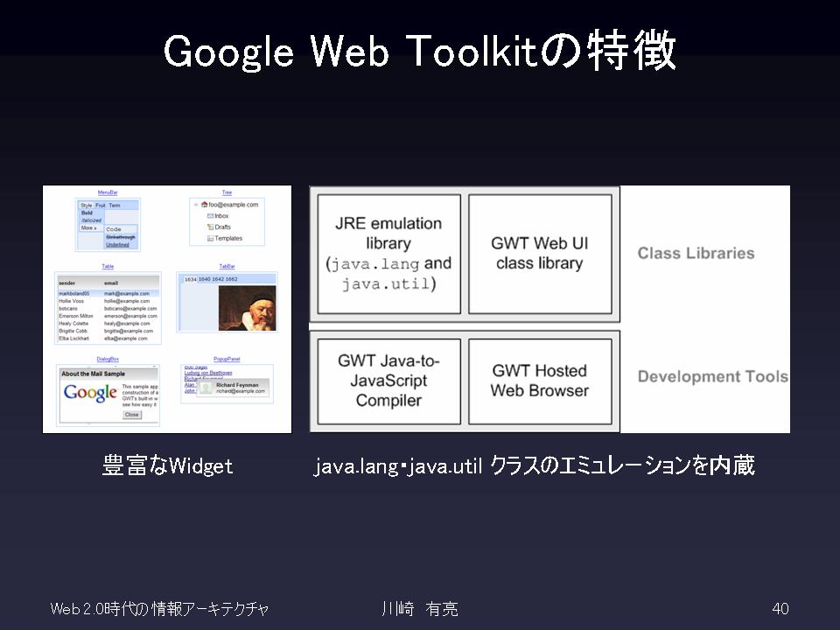Click the TabBar link heading
840x630 pixels.
(227, 266)
